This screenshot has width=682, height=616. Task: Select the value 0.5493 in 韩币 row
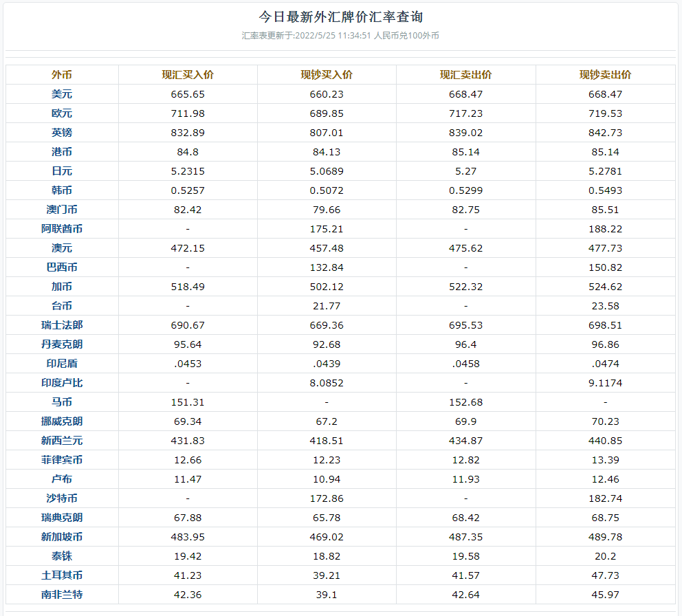click(606, 190)
